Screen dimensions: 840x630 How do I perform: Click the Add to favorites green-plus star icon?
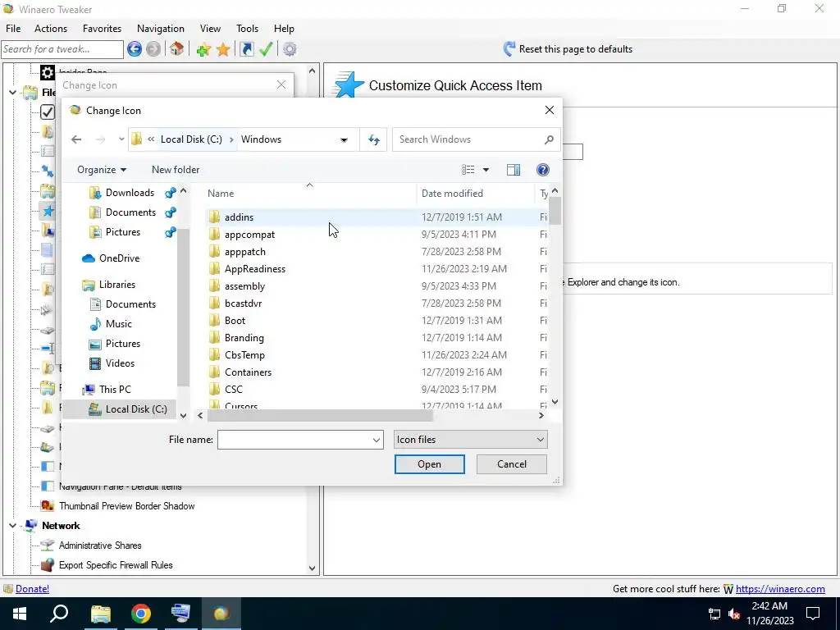click(203, 49)
